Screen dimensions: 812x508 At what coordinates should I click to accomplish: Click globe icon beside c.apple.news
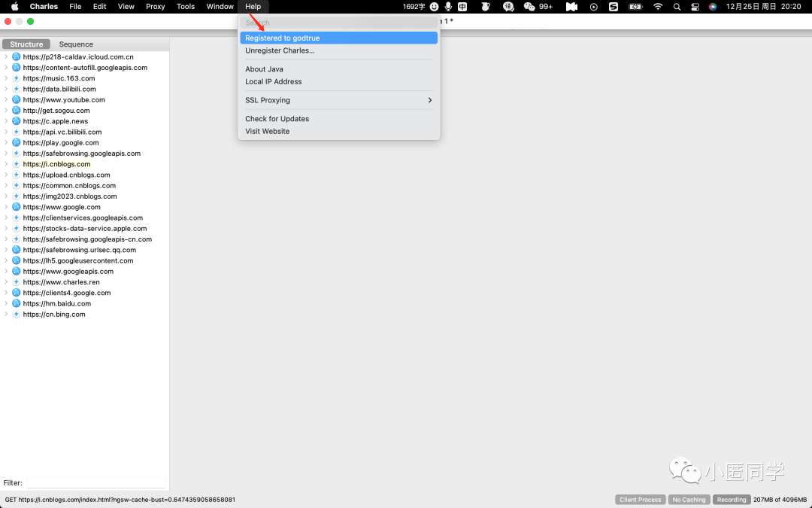click(16, 121)
